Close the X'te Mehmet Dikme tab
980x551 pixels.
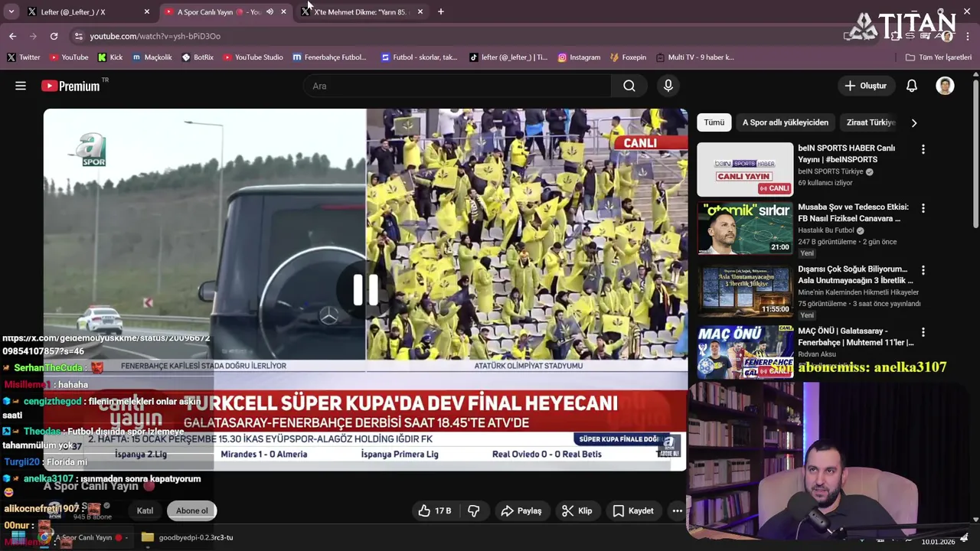click(420, 11)
